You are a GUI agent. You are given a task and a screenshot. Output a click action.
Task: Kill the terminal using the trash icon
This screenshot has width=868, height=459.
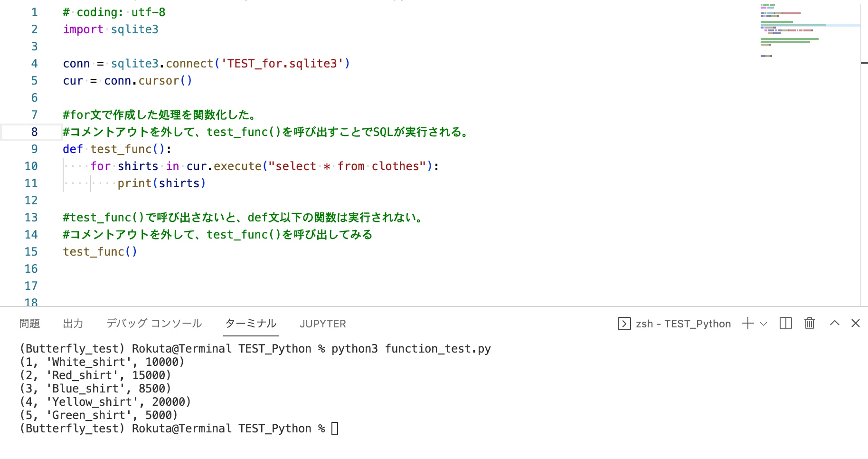pyautogui.click(x=810, y=324)
